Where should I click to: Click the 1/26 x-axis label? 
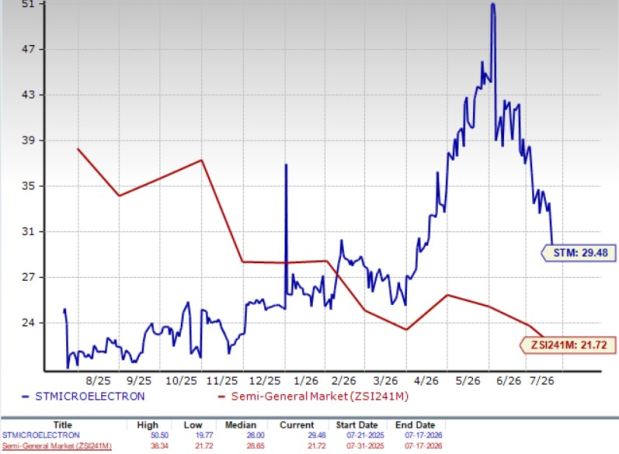pos(306,381)
